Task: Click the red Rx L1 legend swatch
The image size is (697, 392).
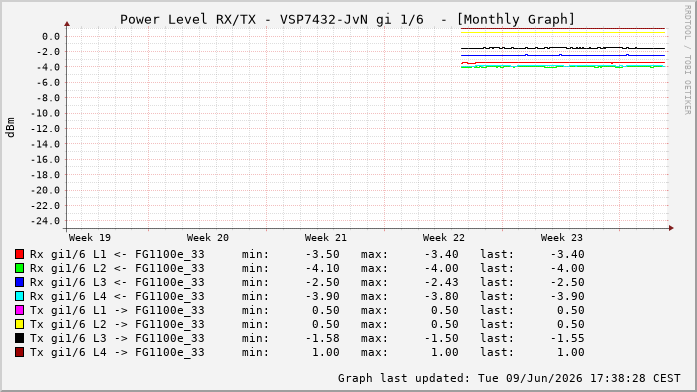Action: click(x=19, y=254)
